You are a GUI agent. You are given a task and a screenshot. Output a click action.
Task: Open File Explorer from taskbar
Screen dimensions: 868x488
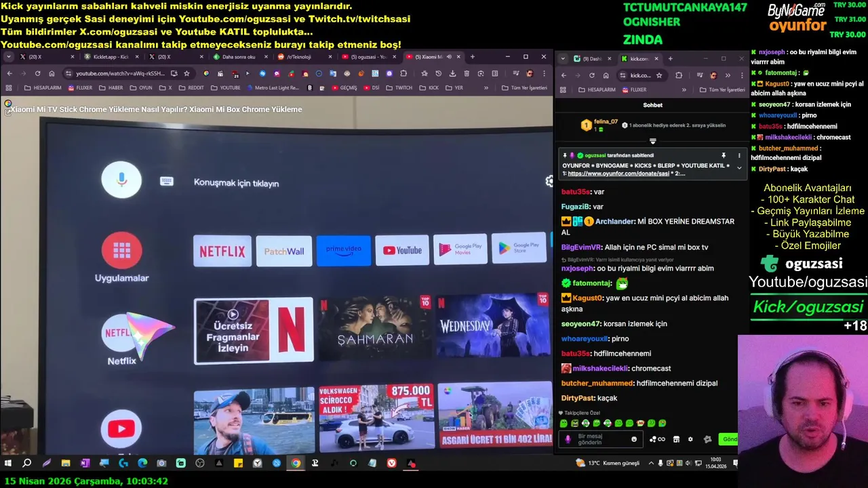(x=66, y=464)
